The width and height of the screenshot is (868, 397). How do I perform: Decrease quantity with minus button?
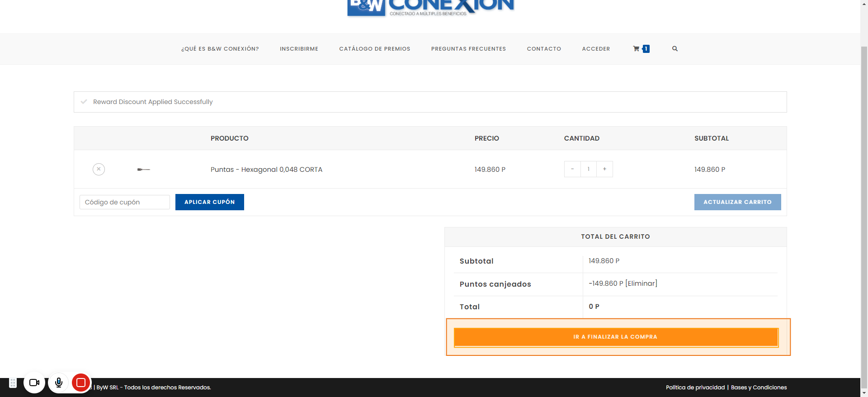coord(572,169)
